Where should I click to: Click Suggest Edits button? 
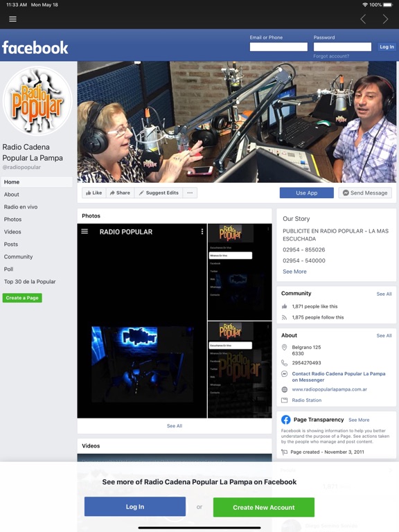[159, 193]
